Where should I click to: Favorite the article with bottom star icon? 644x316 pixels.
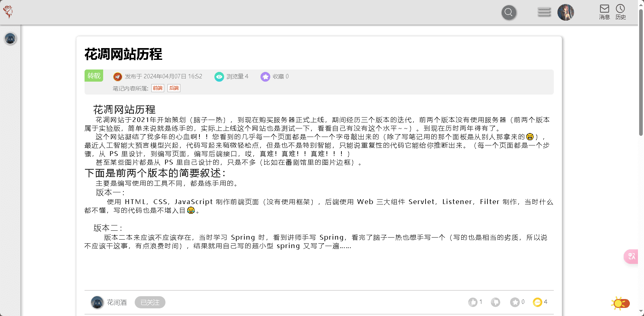pos(515,302)
